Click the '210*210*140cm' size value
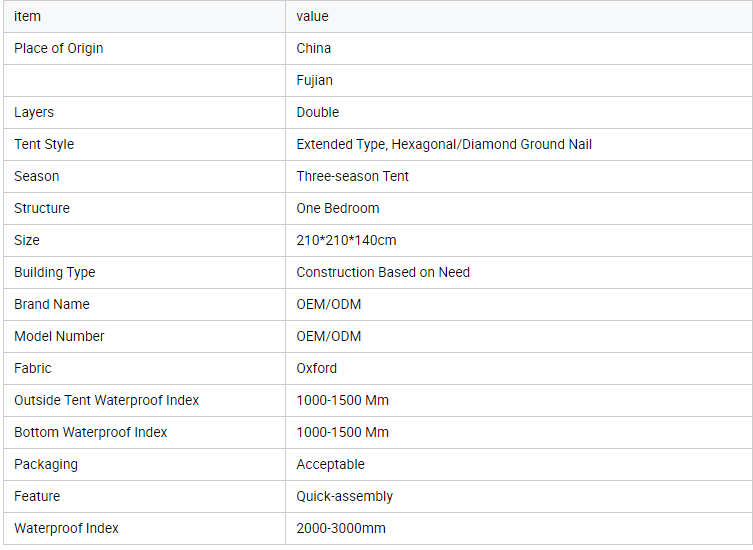 [345, 240]
